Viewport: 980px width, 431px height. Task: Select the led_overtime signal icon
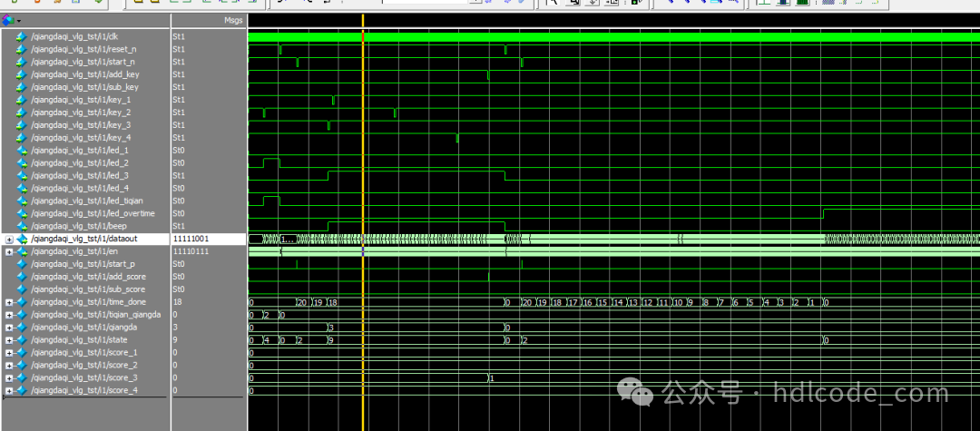tap(22, 213)
